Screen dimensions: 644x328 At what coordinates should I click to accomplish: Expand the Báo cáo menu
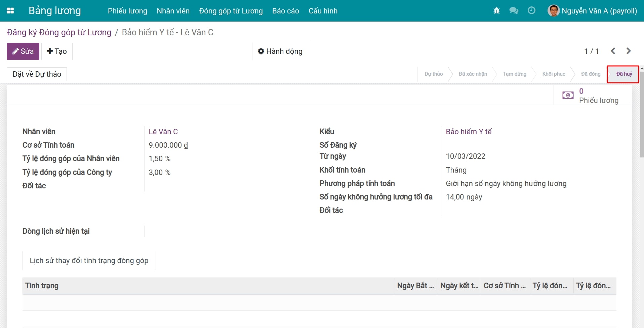[x=285, y=11]
